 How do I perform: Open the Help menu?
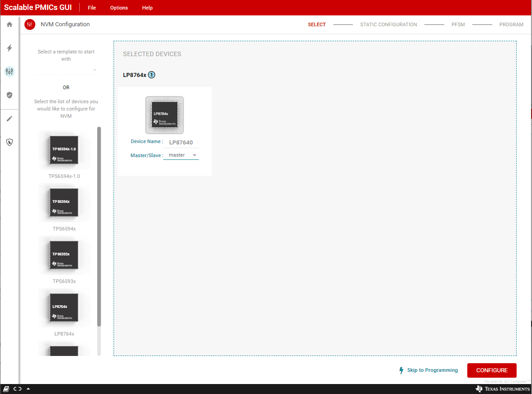point(147,8)
